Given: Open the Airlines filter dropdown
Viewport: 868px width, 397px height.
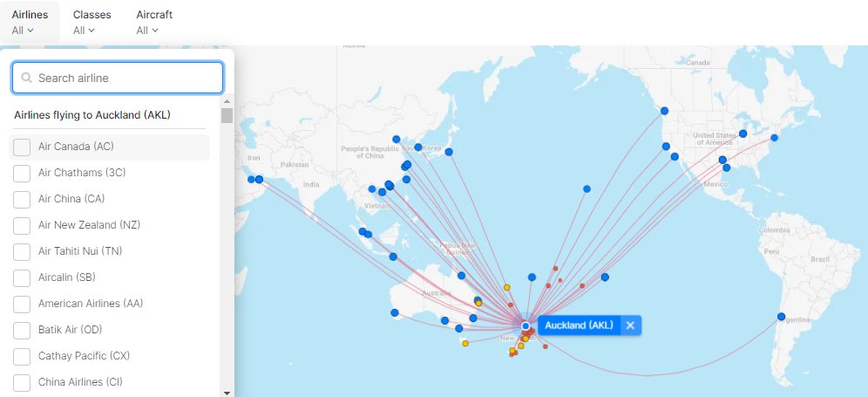Looking at the screenshot, I should click(30, 22).
